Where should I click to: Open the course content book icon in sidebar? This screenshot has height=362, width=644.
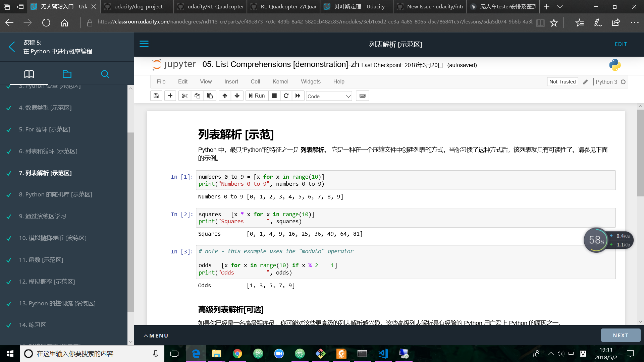tap(29, 74)
